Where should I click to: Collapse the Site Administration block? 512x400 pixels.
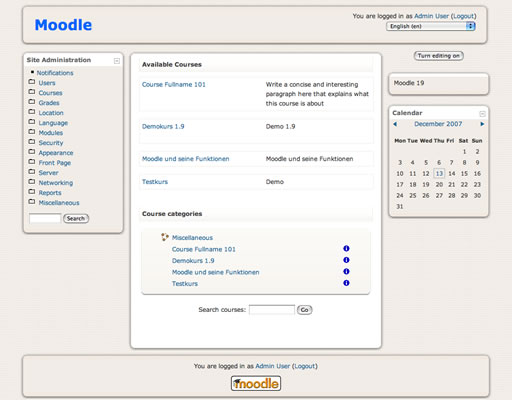coord(117,61)
